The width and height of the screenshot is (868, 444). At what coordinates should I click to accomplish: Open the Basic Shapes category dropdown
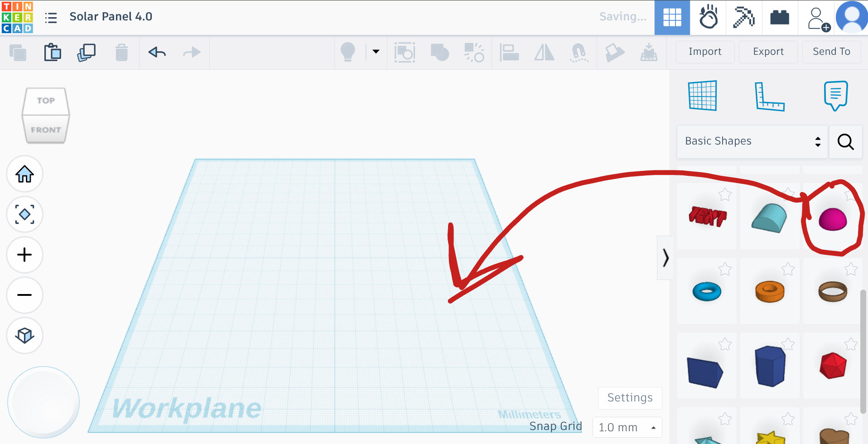tap(752, 141)
